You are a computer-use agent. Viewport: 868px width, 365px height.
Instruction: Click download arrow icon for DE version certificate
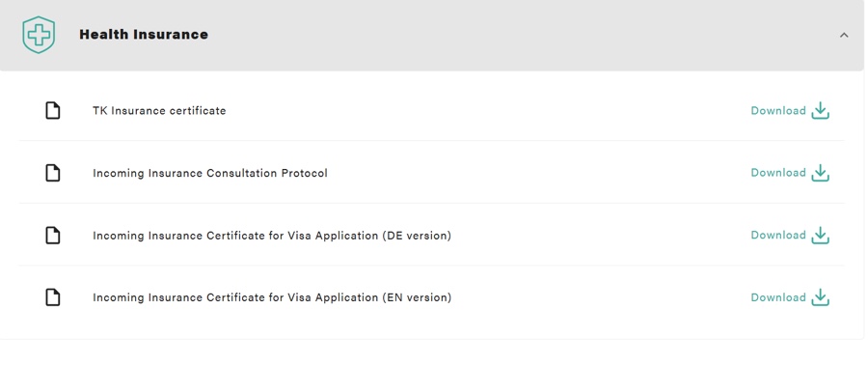821,236
